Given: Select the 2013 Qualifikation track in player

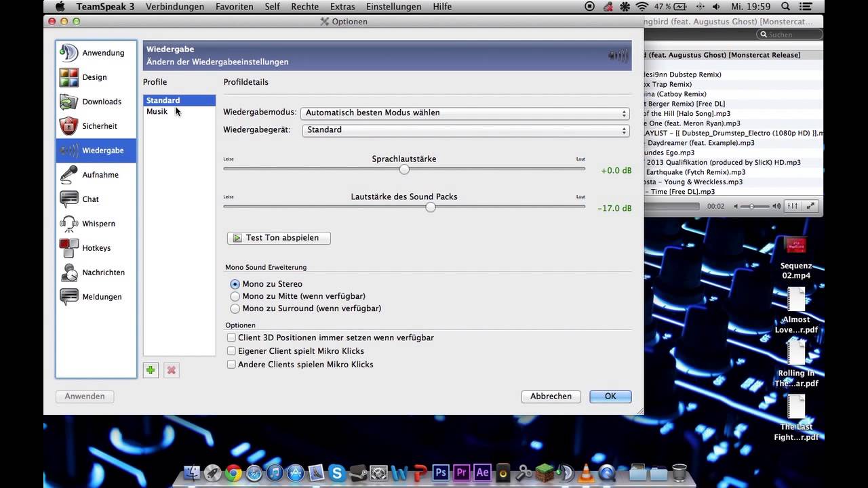Looking at the screenshot, I should coord(734,163).
